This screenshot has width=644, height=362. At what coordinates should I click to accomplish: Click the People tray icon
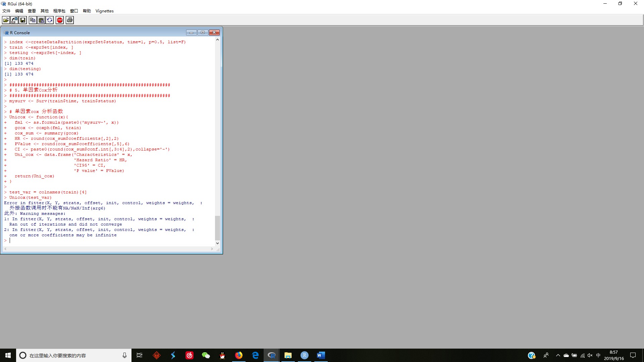546,355
